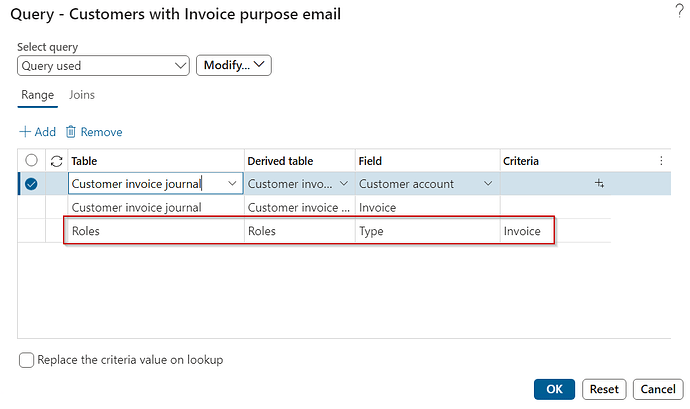Select the second row Customer invoice journal cell
This screenshot has width=690, height=409.
point(156,207)
